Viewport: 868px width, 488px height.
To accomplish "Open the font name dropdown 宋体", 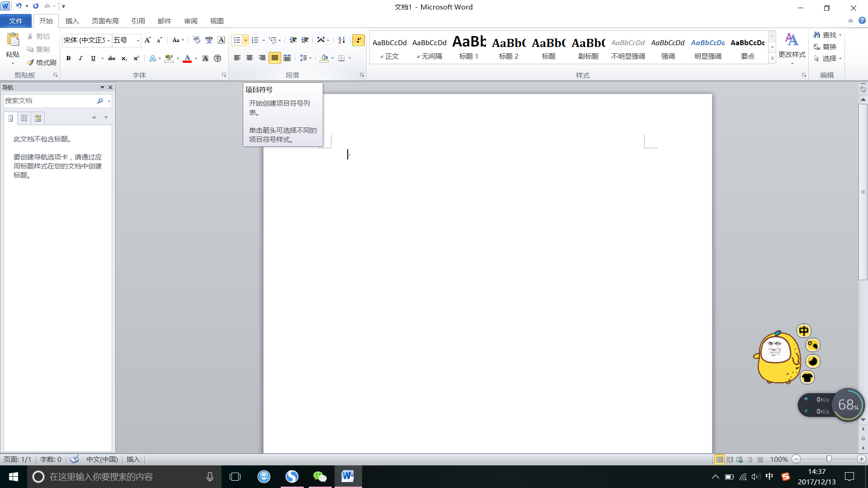I will pyautogui.click(x=108, y=41).
